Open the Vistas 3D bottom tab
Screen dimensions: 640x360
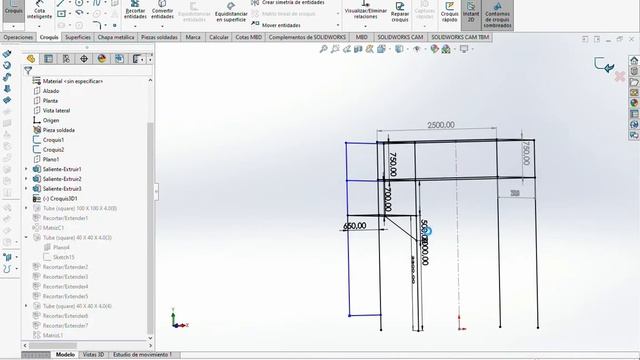(93, 355)
